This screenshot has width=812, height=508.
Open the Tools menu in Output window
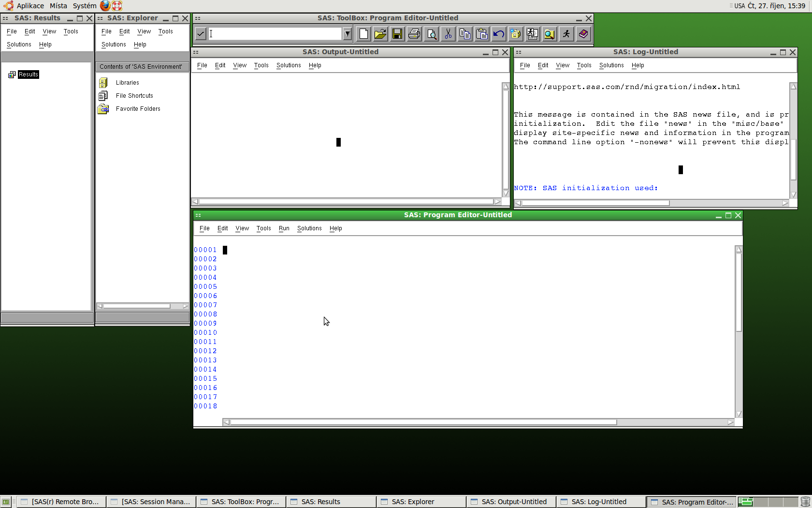[261, 65]
